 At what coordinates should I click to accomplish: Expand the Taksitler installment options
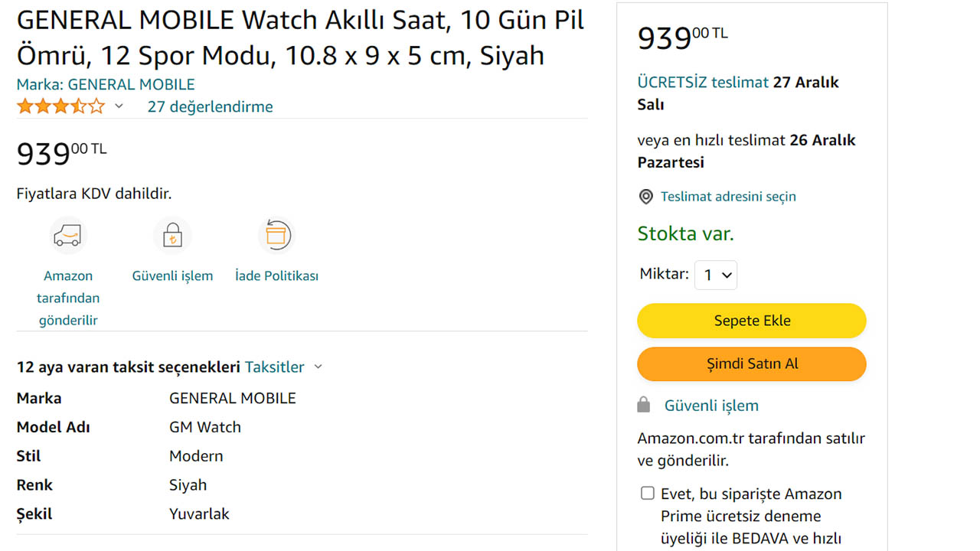(283, 367)
